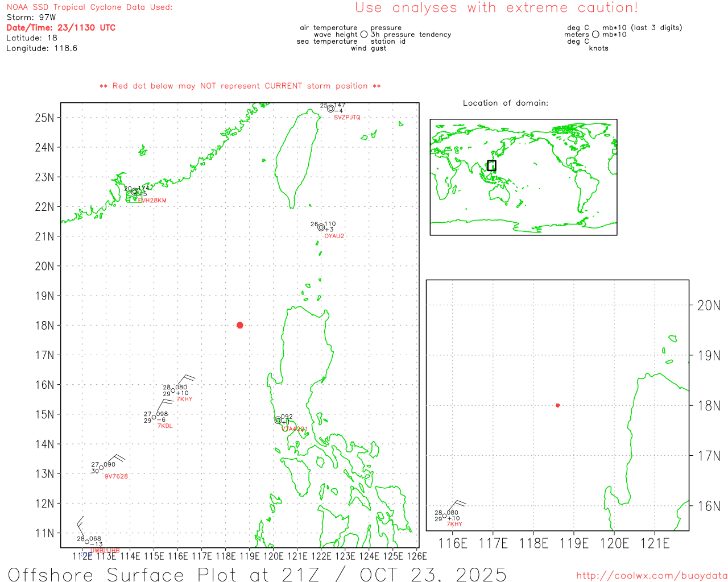This screenshot has width=728, height=582.
Task: Click the red dot disclaimer warning text
Action: 240,86
